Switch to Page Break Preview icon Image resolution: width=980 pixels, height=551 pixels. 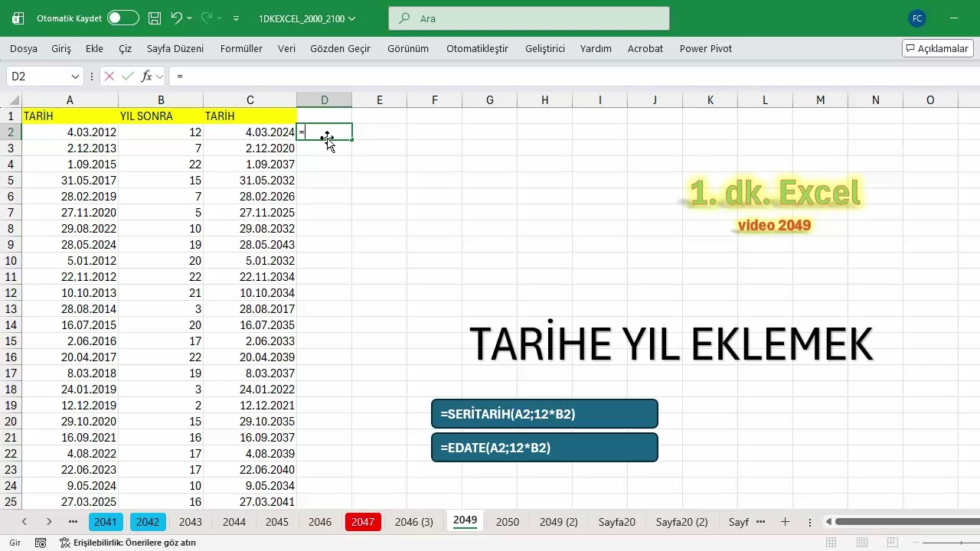coord(893,543)
